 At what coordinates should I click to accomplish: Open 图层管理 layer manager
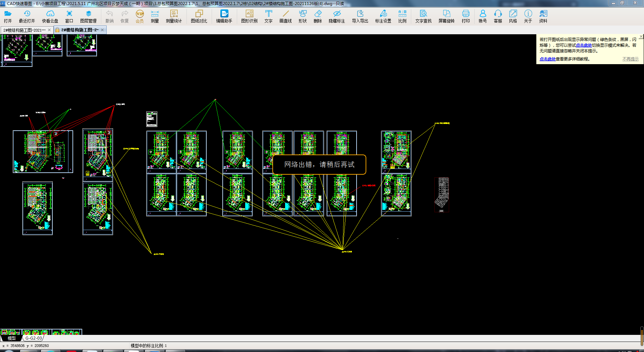point(88,16)
